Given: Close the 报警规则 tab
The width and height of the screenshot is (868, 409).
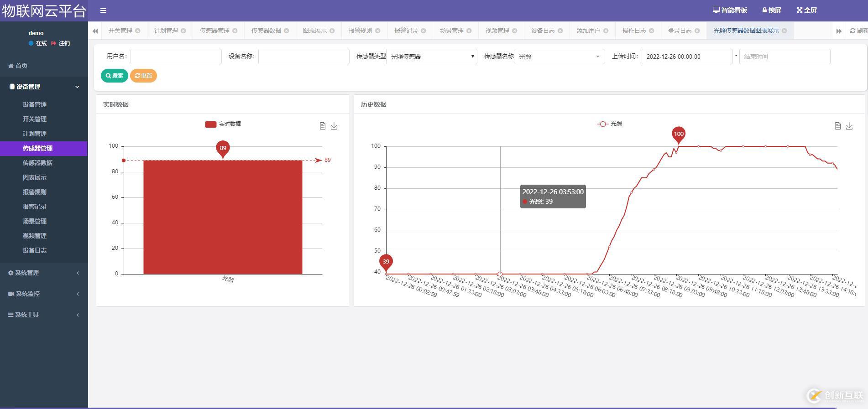Looking at the screenshot, I should click(x=378, y=31).
